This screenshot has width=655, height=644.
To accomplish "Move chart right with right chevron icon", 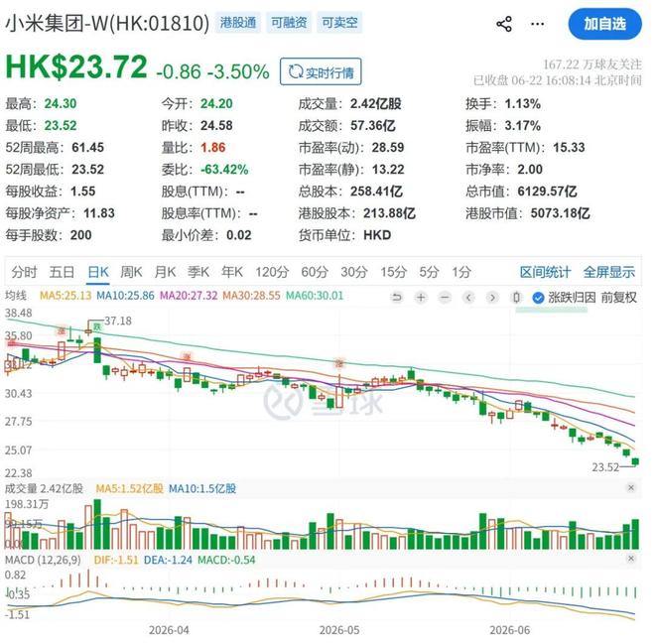I will (x=492, y=298).
